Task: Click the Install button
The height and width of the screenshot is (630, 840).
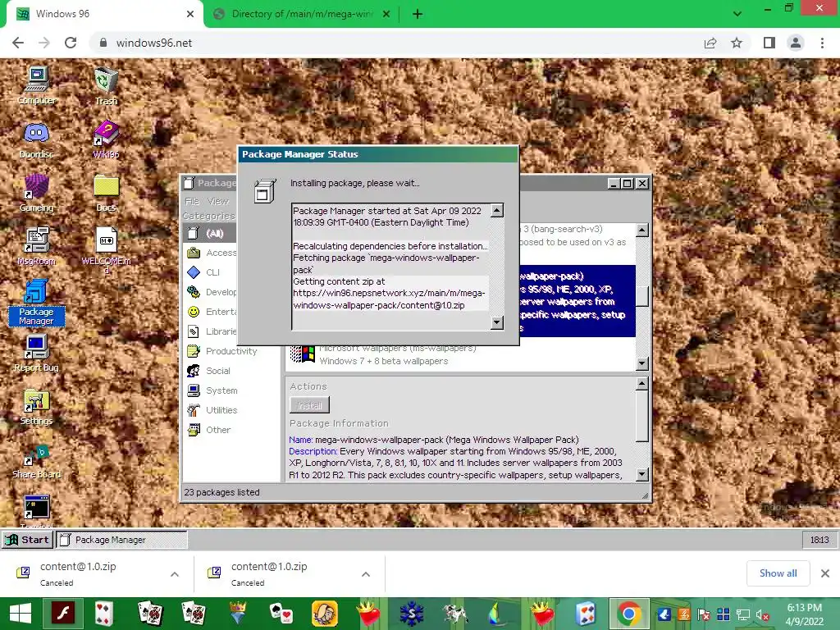Action: [309, 405]
